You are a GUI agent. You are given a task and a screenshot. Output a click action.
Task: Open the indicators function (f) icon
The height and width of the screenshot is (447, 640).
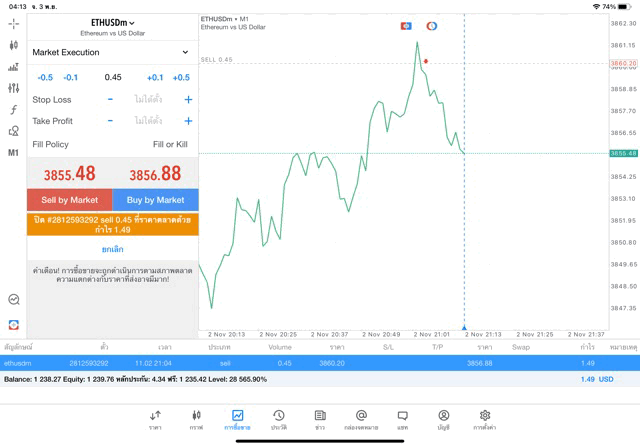click(x=13, y=110)
